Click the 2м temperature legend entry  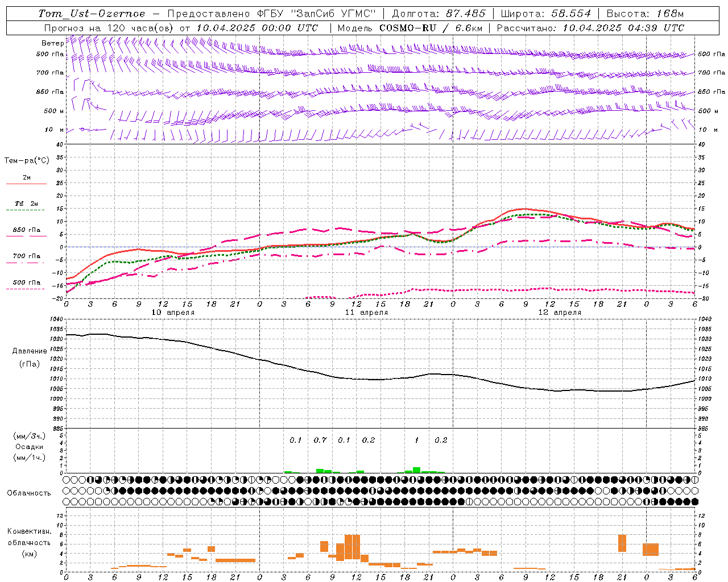[27, 178]
